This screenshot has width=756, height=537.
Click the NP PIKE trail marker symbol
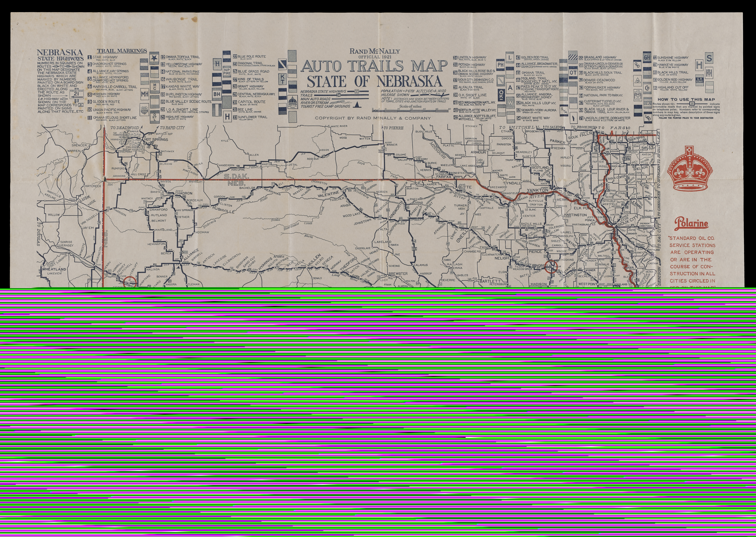[227, 72]
